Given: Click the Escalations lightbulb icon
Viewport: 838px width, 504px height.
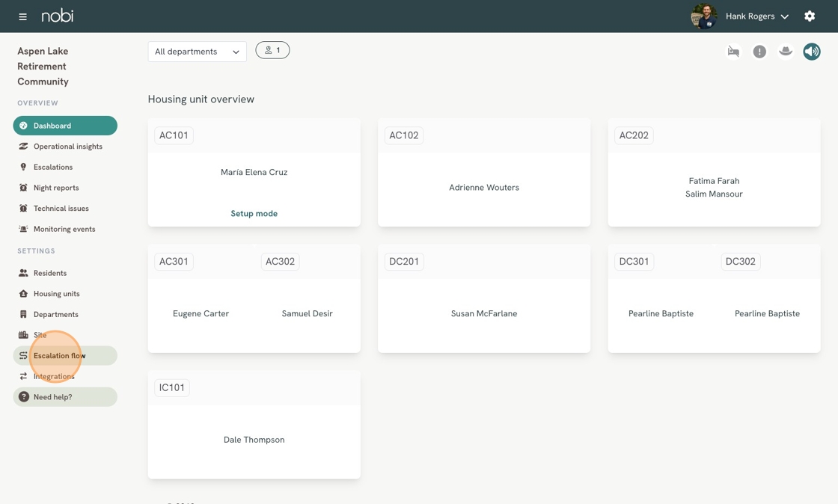Looking at the screenshot, I should [x=23, y=167].
